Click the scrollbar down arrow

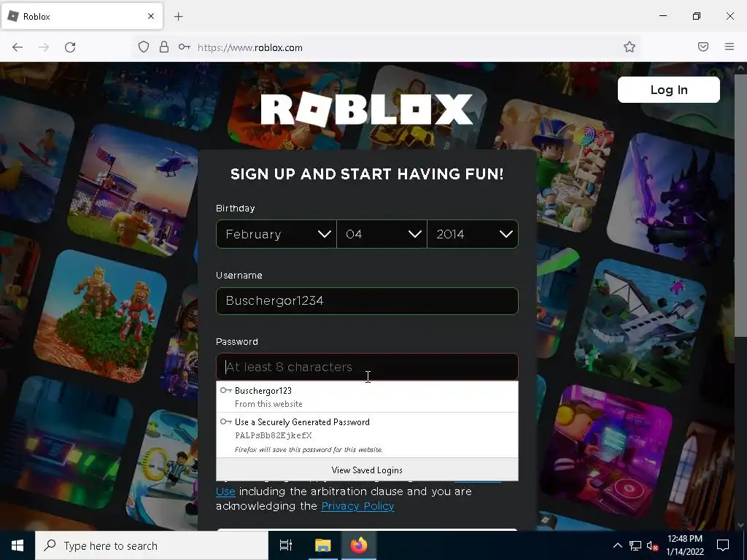coord(740,525)
